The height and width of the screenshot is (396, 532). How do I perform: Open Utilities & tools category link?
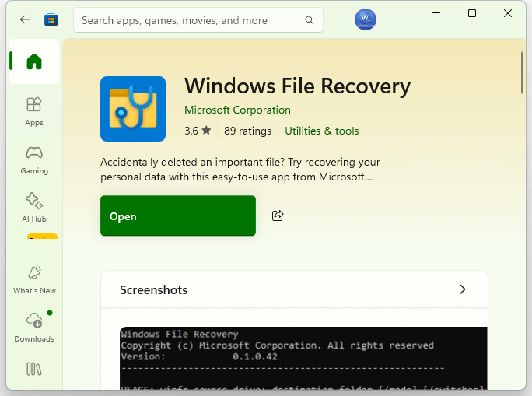click(x=322, y=131)
